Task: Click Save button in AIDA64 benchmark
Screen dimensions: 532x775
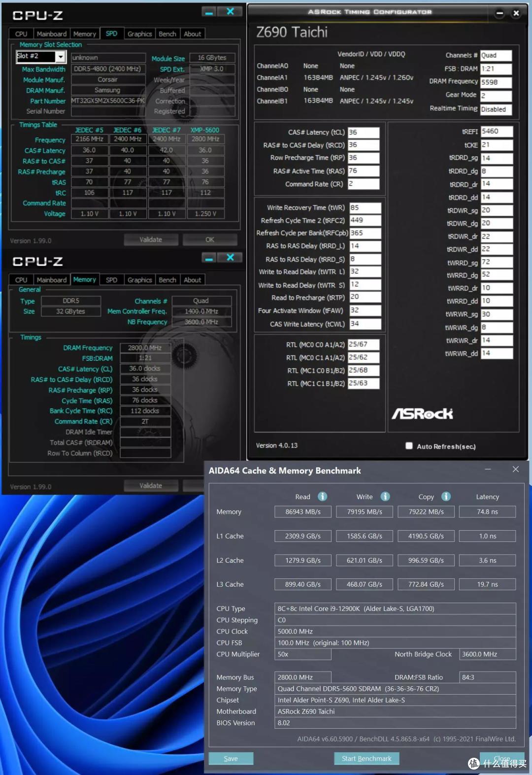Action: click(x=231, y=758)
